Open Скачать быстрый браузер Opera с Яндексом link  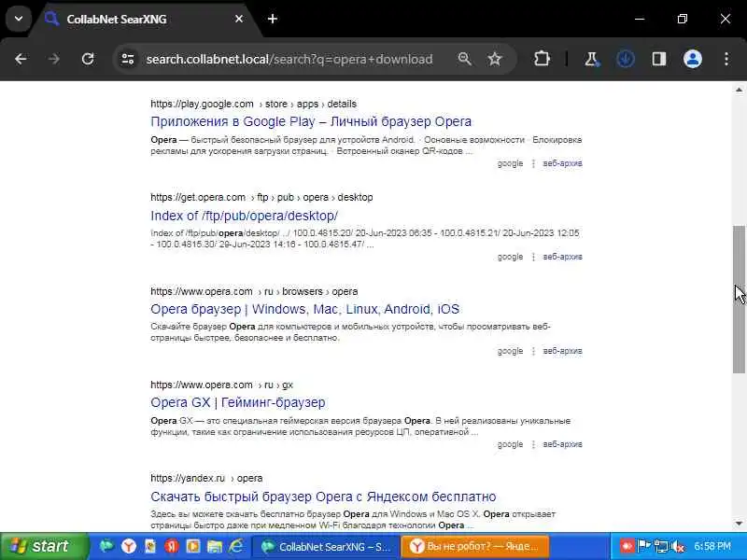[x=323, y=497]
